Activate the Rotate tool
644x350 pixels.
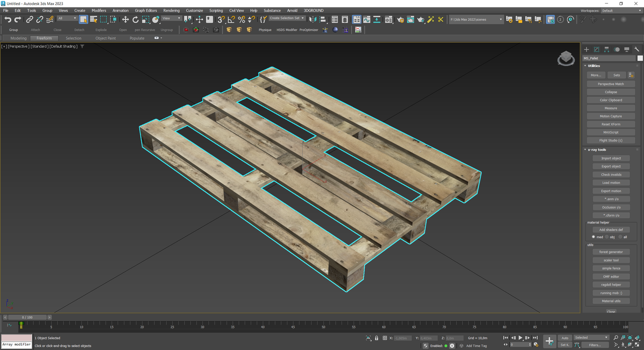pos(135,20)
